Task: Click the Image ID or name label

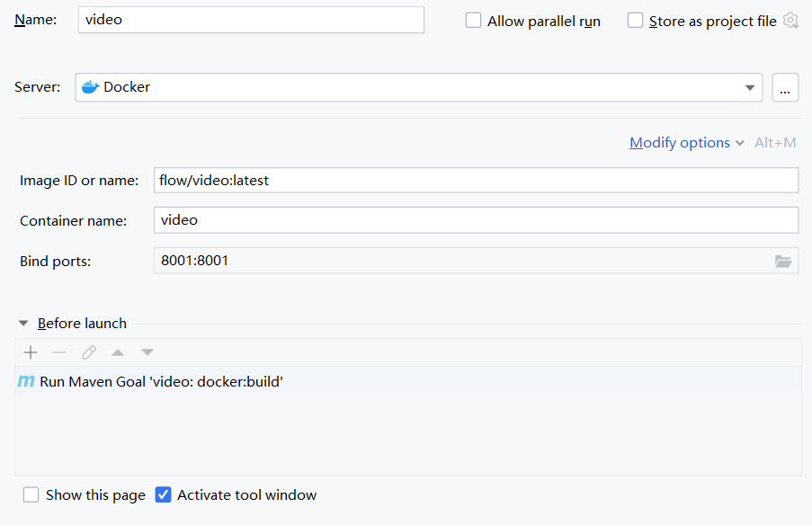Action: pos(79,180)
